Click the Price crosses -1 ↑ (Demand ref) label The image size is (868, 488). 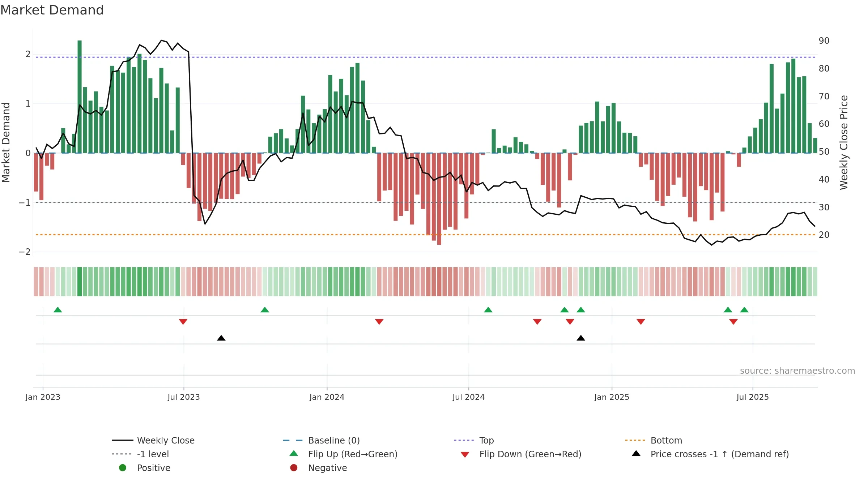720,454
